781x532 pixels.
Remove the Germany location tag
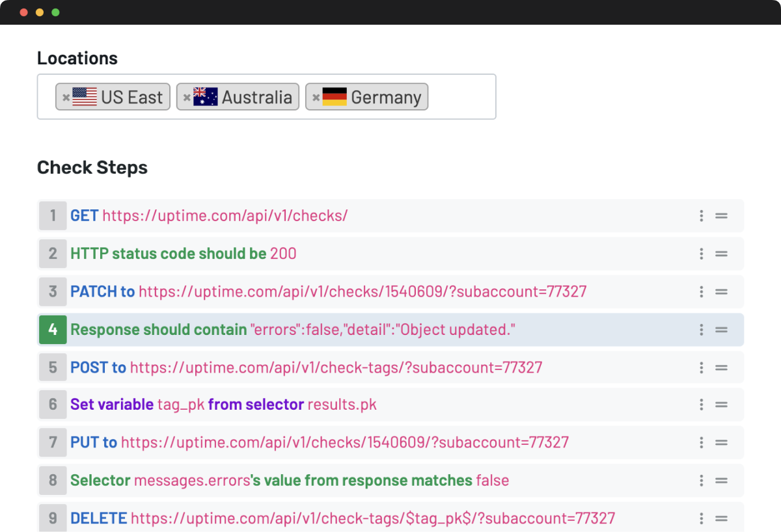tap(316, 98)
